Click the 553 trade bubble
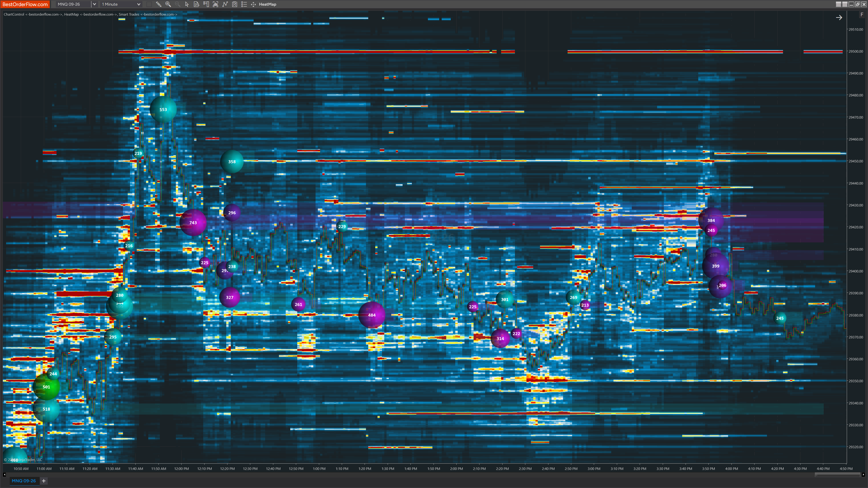Viewport: 868px width, 488px height. point(163,109)
